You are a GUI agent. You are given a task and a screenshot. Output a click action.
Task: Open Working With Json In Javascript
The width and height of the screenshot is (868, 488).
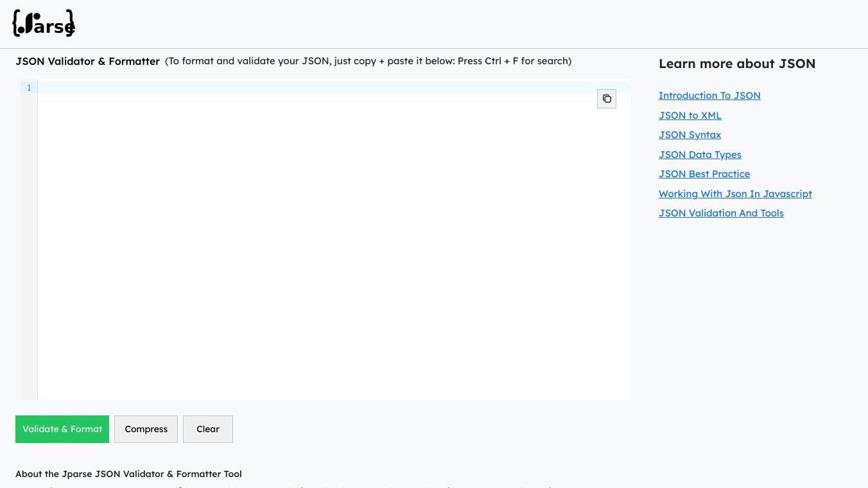click(735, 194)
